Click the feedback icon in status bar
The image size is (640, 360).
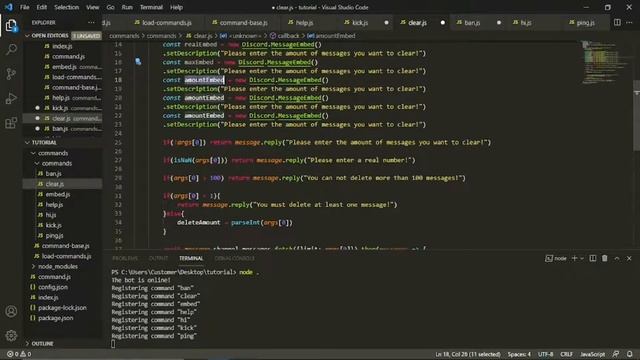[x=616, y=354]
